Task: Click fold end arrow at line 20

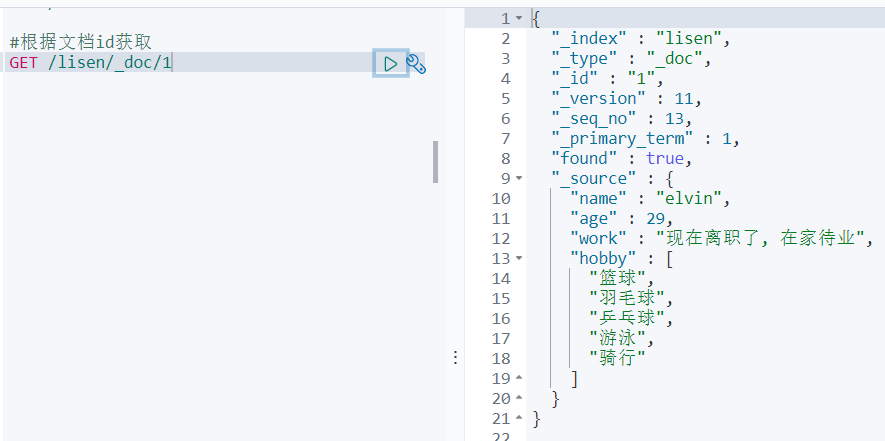Action: tap(519, 398)
